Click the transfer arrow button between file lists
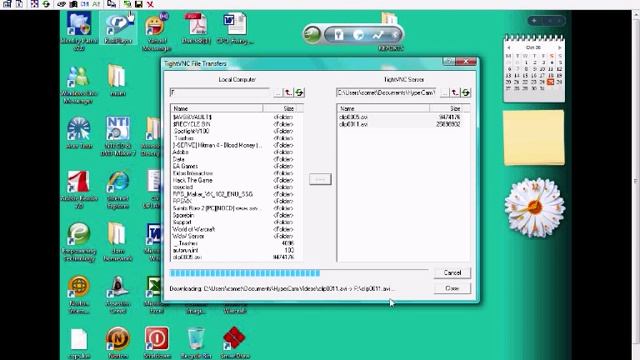The height and width of the screenshot is (360, 640). tap(320, 179)
